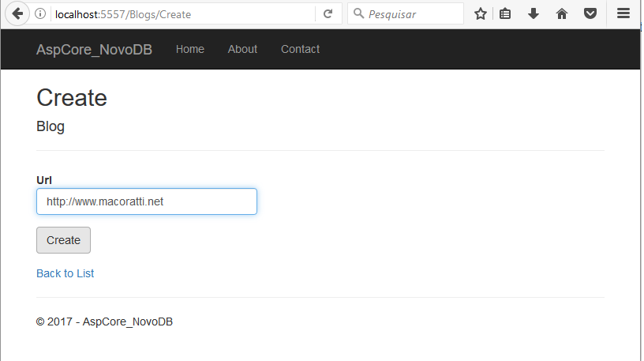Viewport: 644px width, 361px height.
Task: Open the downloads arrow icon
Action: [x=533, y=14]
